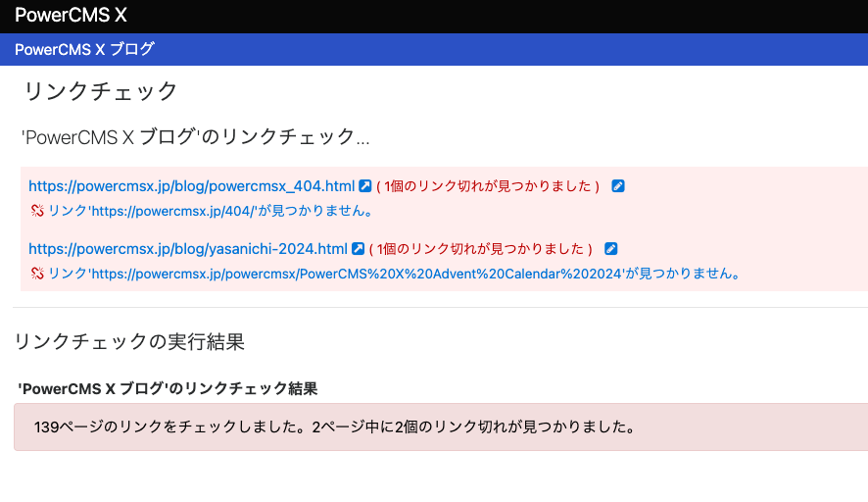Click broken-link icon beside the Advent Calendar message
Viewport: 868px width, 502px height.
point(37,274)
